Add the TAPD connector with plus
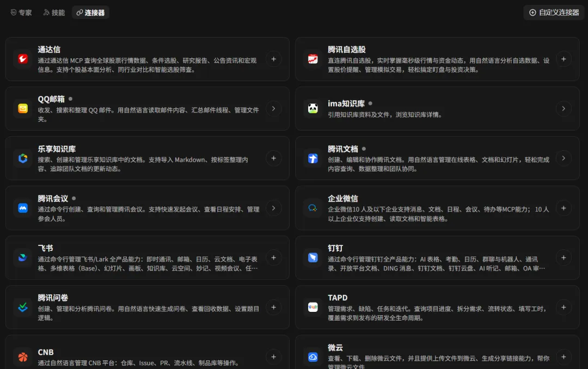 [x=563, y=307]
